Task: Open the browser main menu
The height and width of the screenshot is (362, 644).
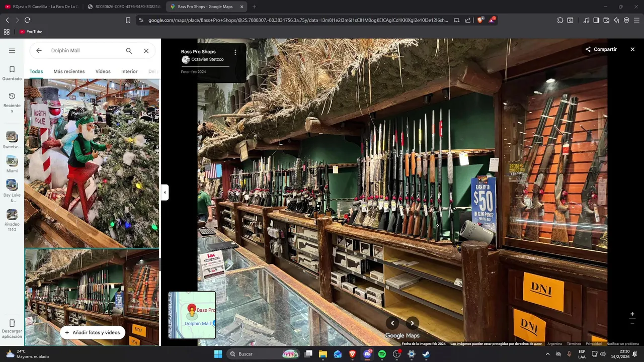Action: [636, 20]
